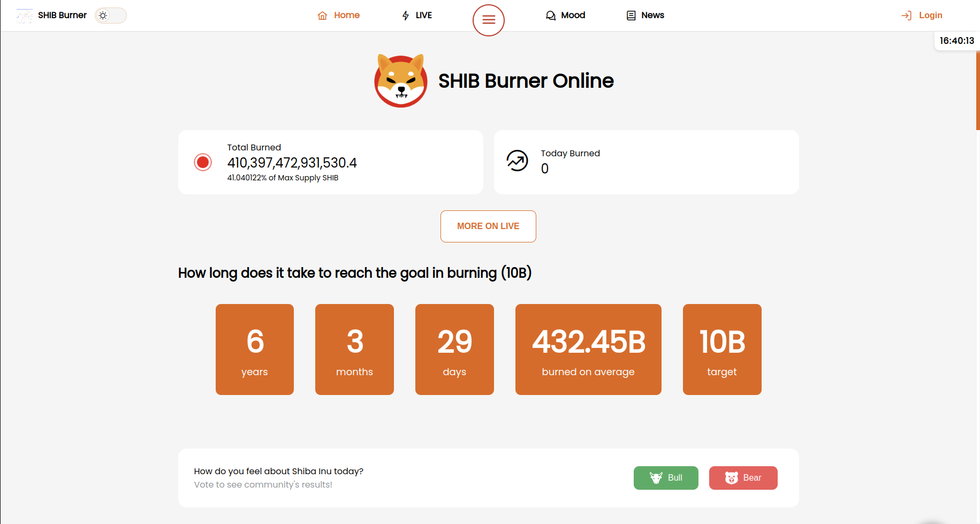Click the Mood chat bubble icon
Image resolution: width=980 pixels, height=524 pixels.
tap(551, 16)
